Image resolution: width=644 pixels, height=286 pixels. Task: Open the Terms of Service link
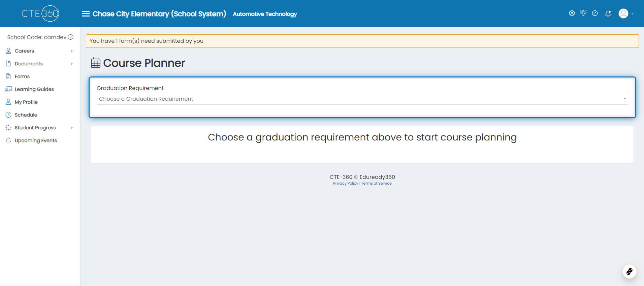(x=376, y=183)
